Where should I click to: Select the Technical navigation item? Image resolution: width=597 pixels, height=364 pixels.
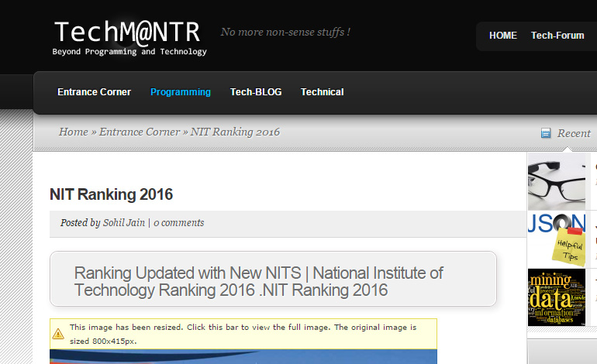pyautogui.click(x=322, y=92)
